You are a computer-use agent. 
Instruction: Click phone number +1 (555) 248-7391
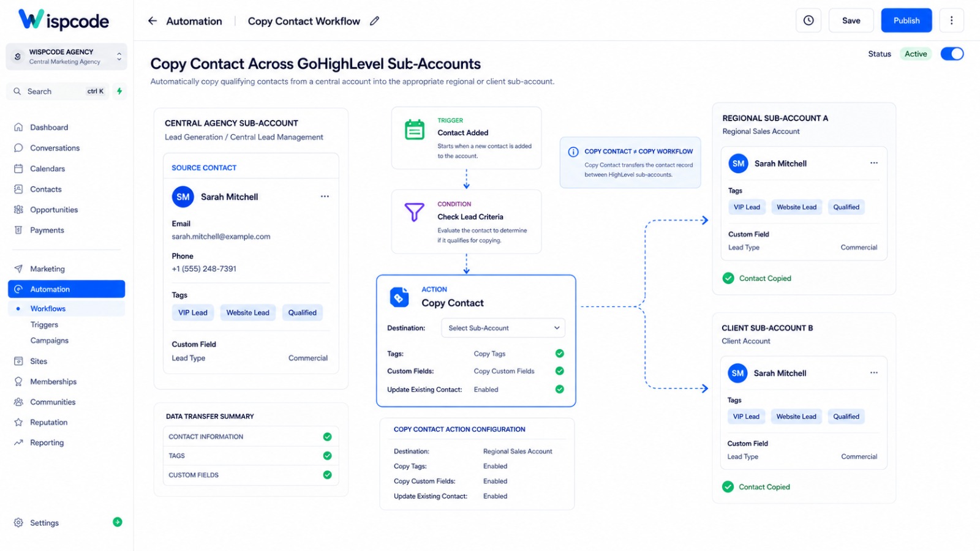tap(204, 269)
